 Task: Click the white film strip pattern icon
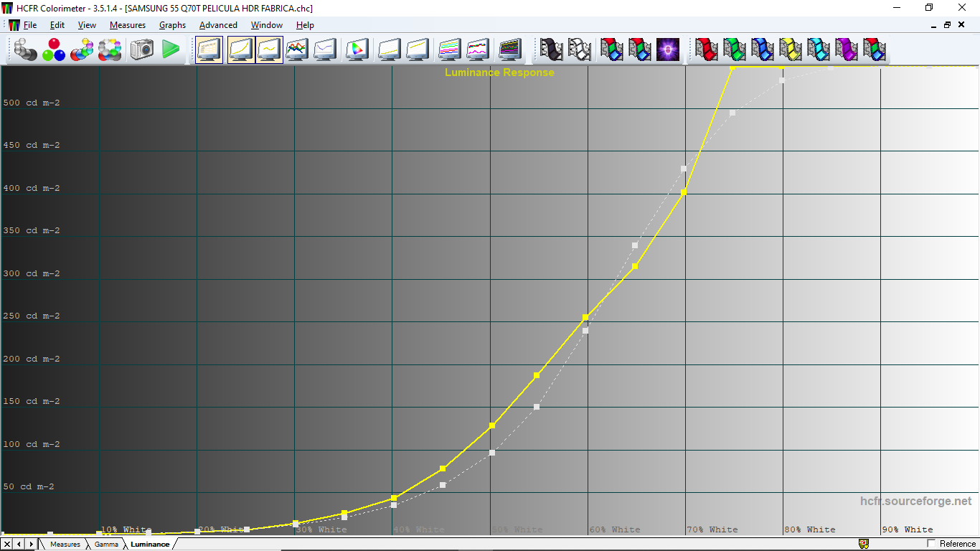click(x=579, y=50)
